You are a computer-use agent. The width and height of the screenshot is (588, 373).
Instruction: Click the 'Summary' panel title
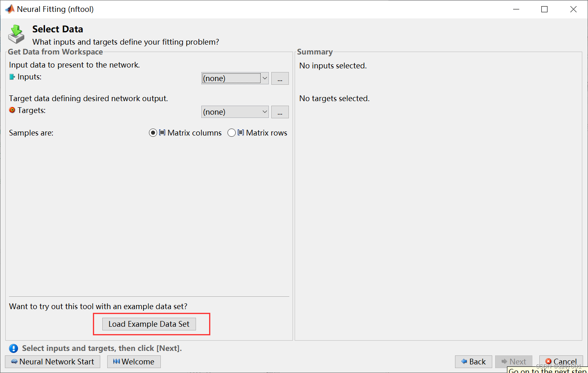[315, 52]
